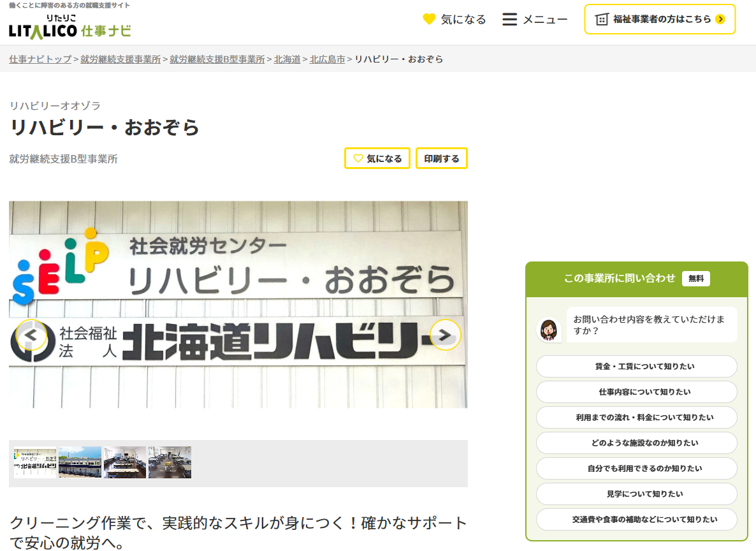
Task: Choose 仕事内容について知りたい option
Action: click(x=636, y=392)
